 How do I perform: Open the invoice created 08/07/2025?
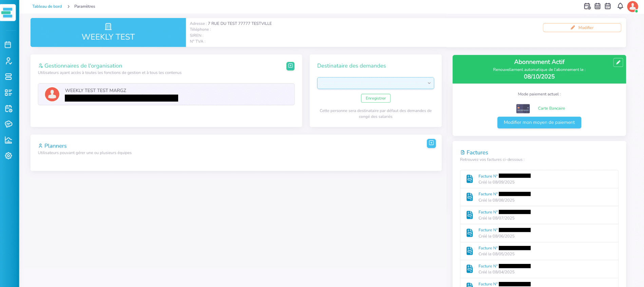pos(539,215)
